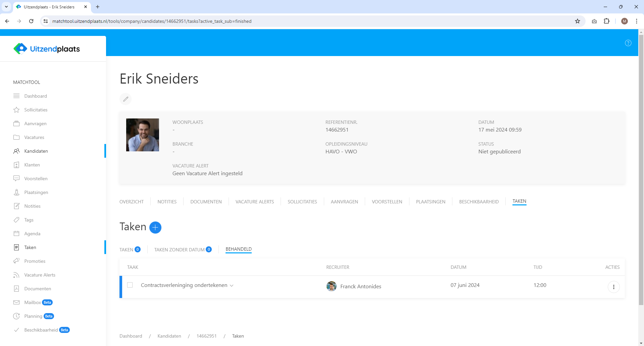Bookmark this page with star icon
This screenshot has height=346, width=644.
(x=577, y=21)
